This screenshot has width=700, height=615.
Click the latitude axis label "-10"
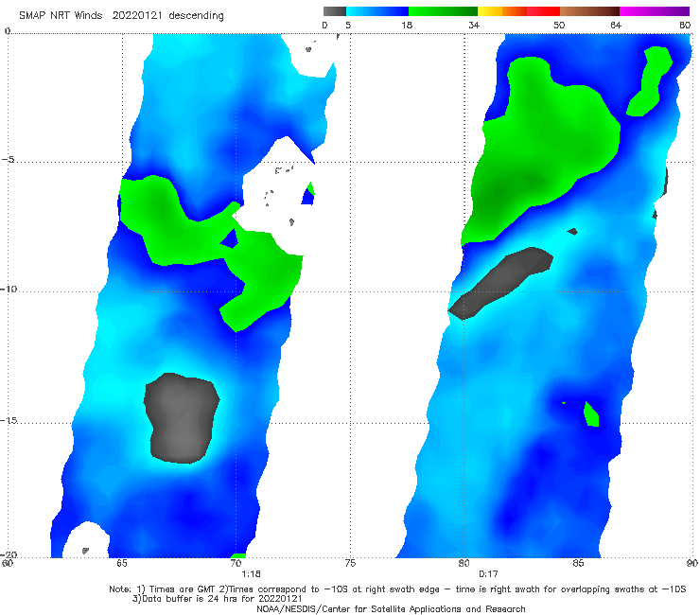pos(8,289)
